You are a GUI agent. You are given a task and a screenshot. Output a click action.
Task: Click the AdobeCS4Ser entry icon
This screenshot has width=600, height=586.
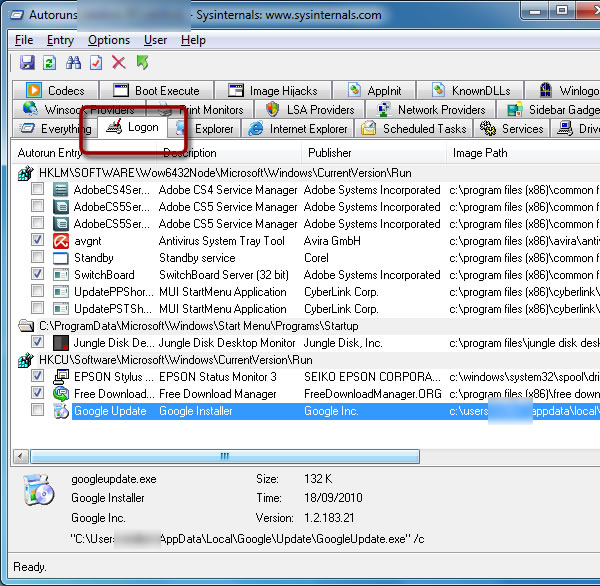click(61, 190)
